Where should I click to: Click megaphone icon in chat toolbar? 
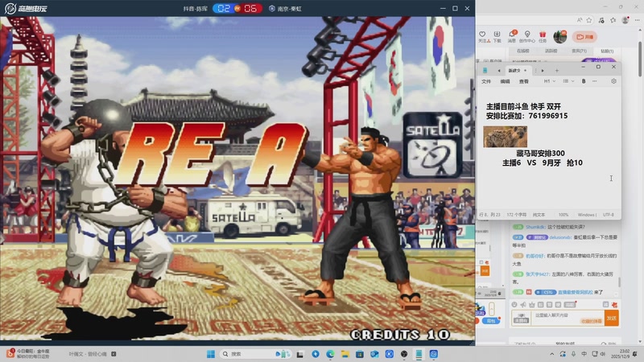tap(522, 305)
